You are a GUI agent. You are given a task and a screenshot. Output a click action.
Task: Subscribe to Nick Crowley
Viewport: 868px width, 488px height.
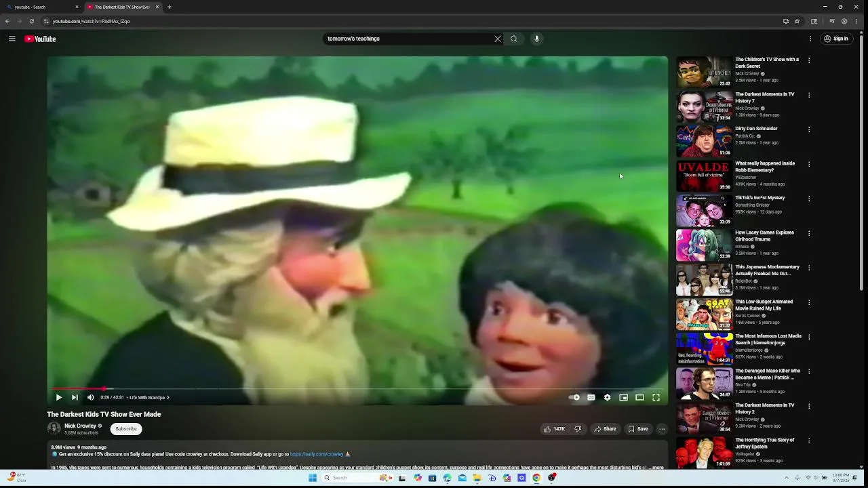126,429
